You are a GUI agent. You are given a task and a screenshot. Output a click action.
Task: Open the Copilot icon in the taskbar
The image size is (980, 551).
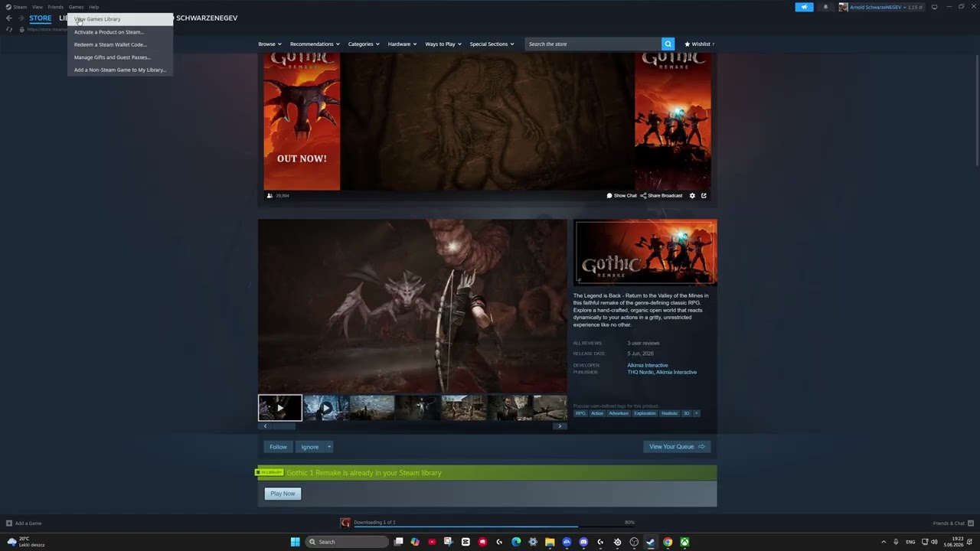coord(415,542)
